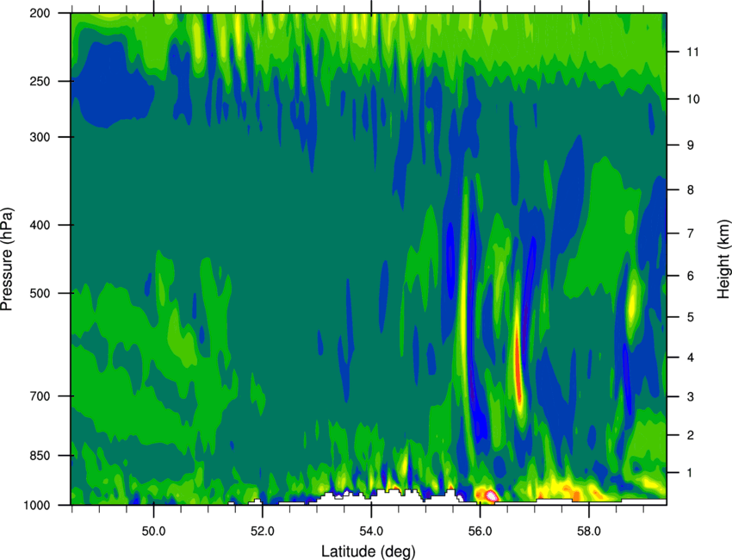
Task: Click the 58.0 latitude tick label
Action: point(589,531)
